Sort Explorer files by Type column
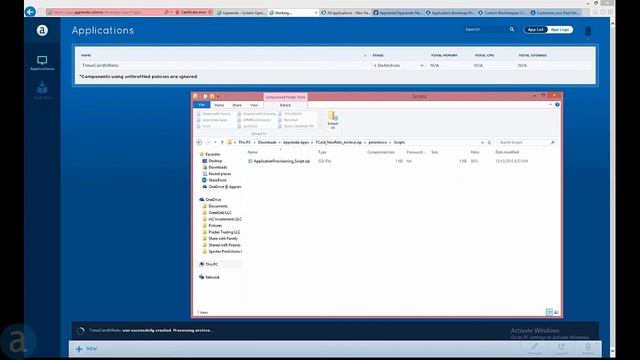640x360 pixels. (322, 152)
